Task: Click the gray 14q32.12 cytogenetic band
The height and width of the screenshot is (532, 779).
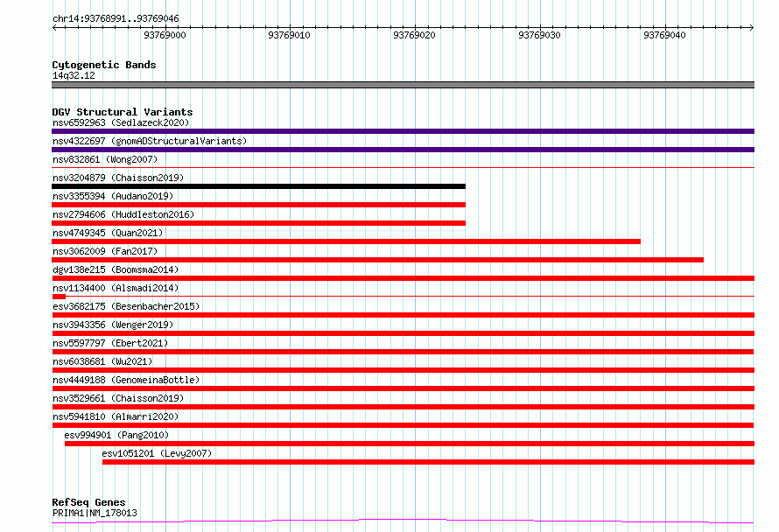Action: point(403,85)
